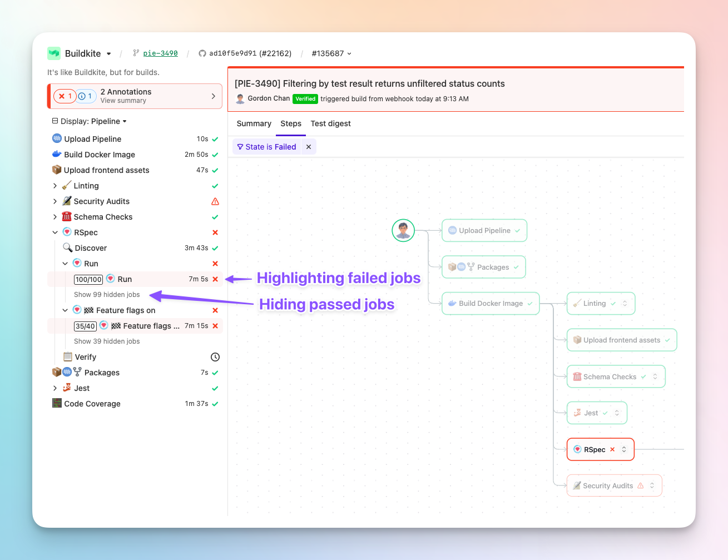Show 39 hidden jobs
The image size is (728, 560).
107,341
